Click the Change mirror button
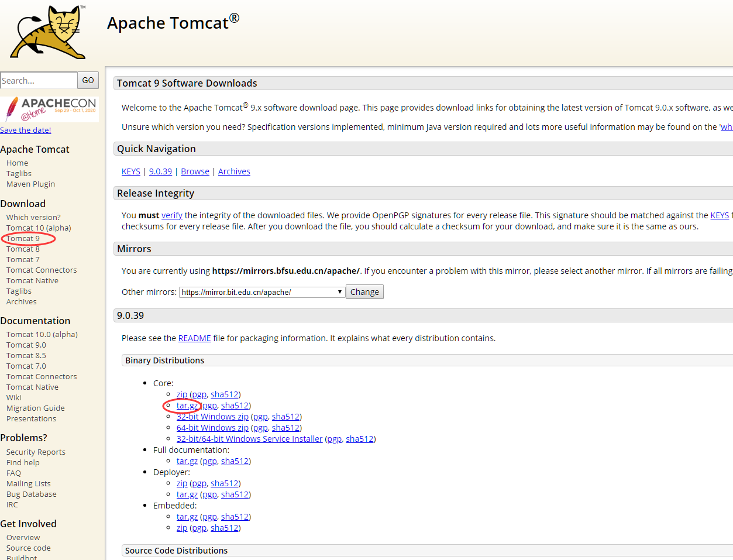733x560 pixels. [x=364, y=292]
